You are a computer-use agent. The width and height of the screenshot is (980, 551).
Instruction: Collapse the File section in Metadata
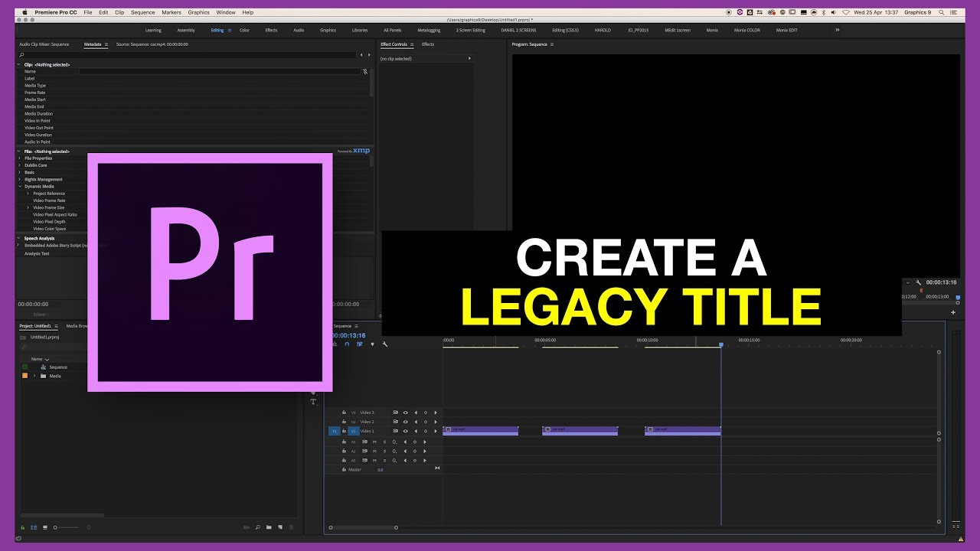[19, 152]
